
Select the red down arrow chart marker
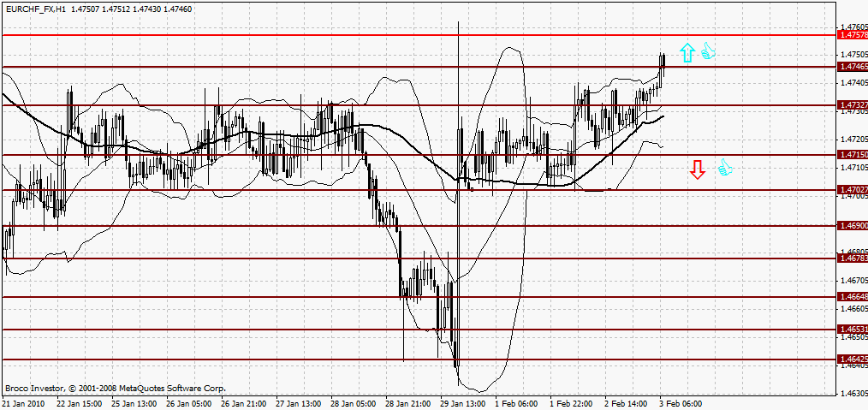[x=698, y=169]
